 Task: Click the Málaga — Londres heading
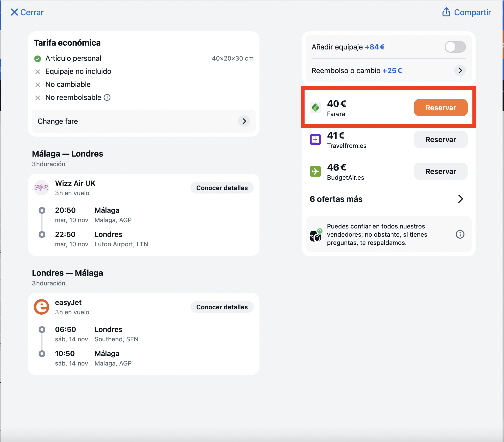(68, 154)
